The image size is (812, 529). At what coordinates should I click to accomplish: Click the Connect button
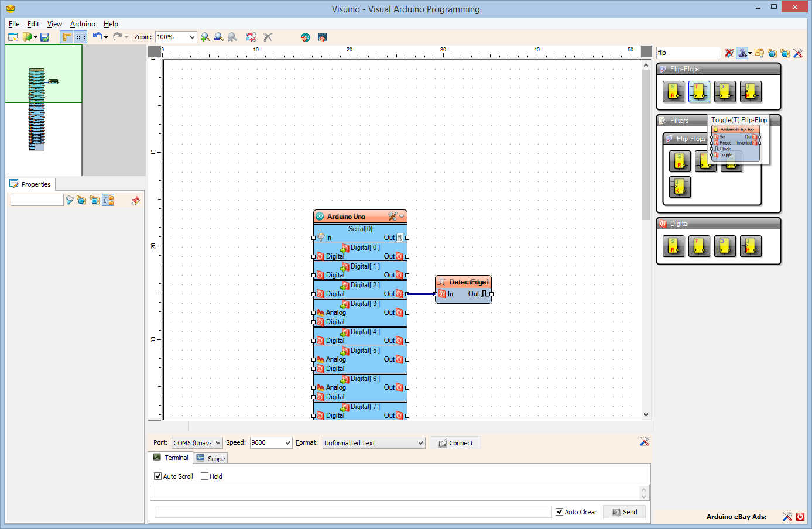(x=455, y=443)
